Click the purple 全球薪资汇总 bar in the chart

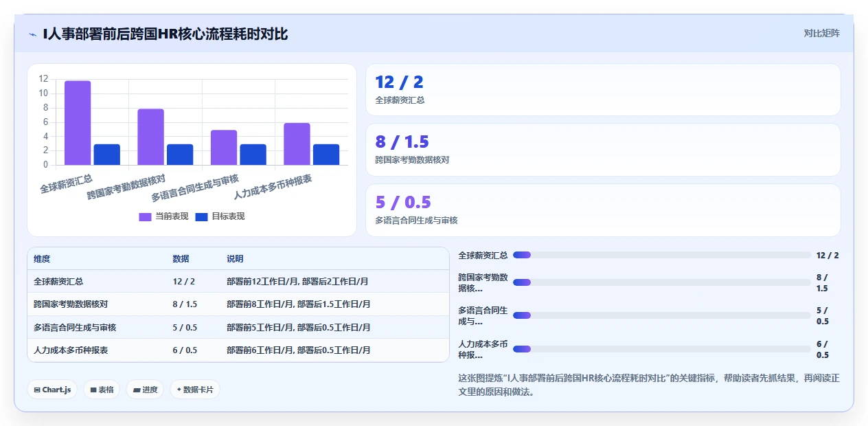pyautogui.click(x=78, y=123)
